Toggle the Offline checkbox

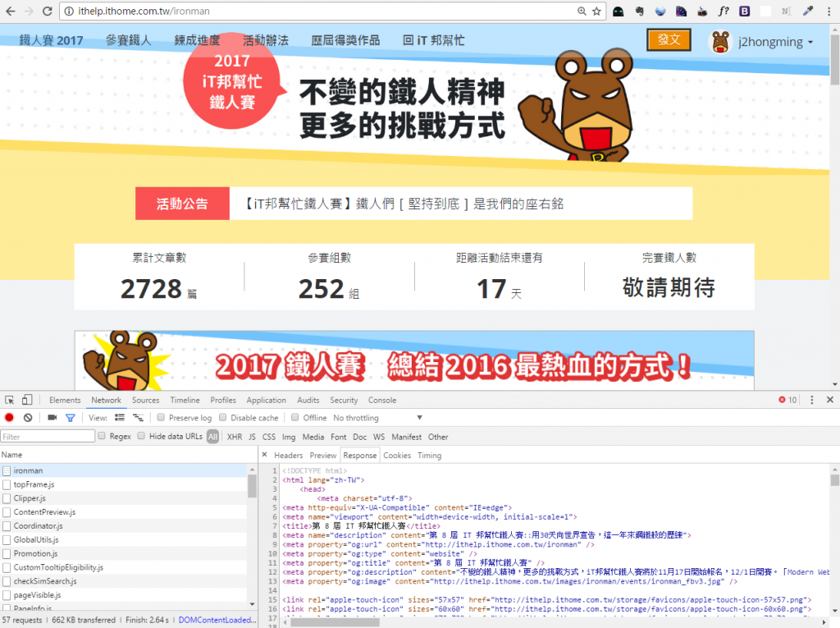click(x=294, y=417)
